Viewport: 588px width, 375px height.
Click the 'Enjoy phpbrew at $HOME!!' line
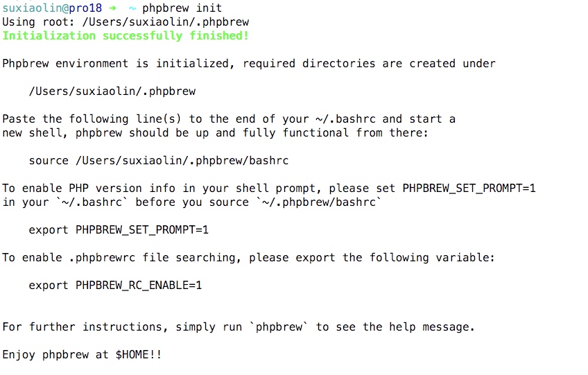click(x=82, y=355)
